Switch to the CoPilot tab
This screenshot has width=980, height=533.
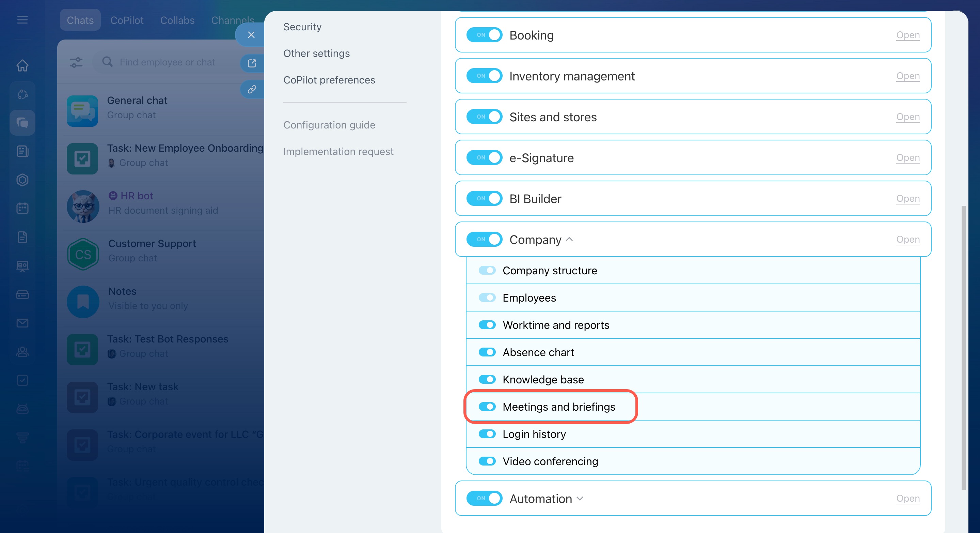coord(127,20)
